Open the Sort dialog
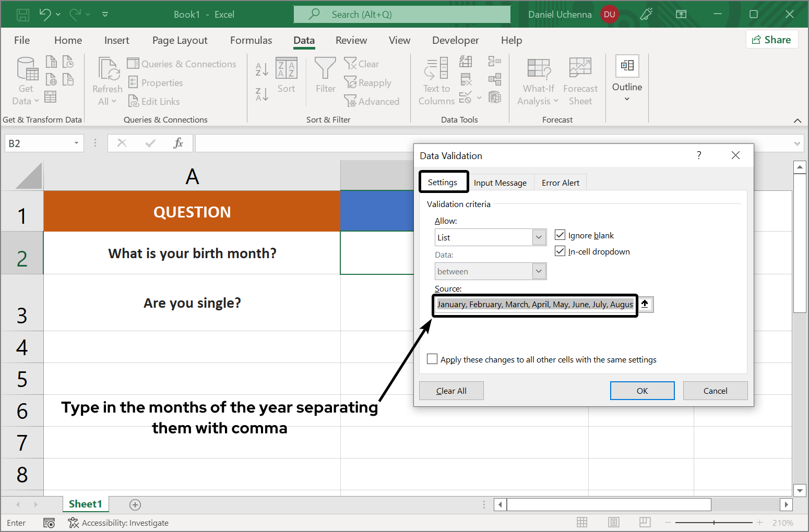The height and width of the screenshot is (532, 809). (286, 76)
